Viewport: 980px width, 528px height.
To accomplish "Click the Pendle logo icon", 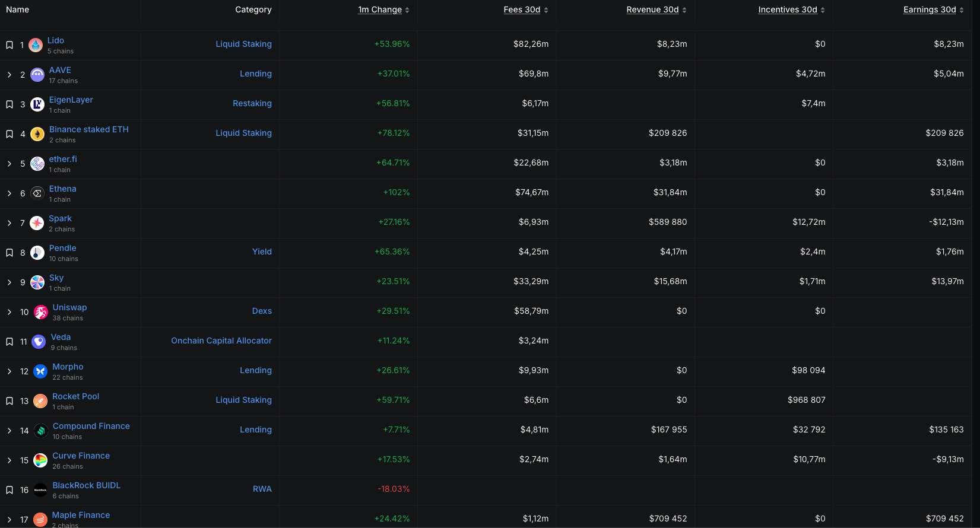I will [37, 253].
